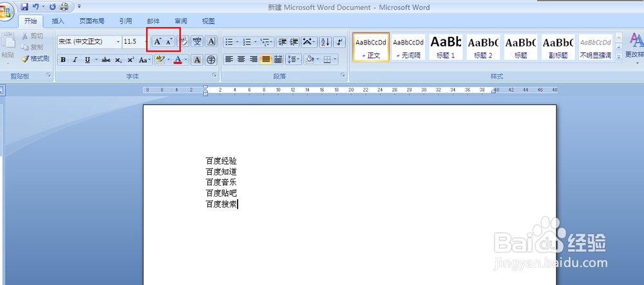Viewport: 644px width, 285px height.
Task: Toggle superscript formatting
Action: (131, 60)
